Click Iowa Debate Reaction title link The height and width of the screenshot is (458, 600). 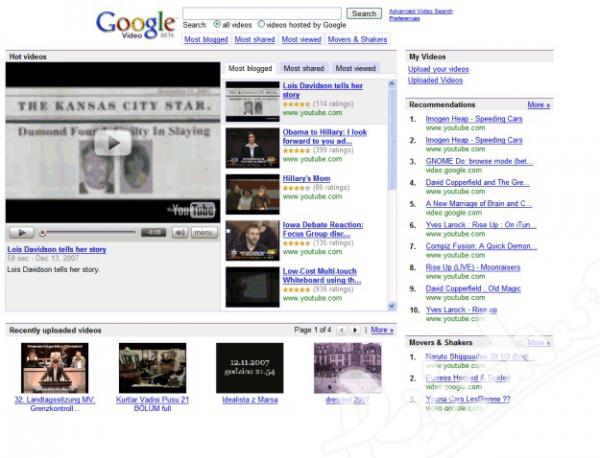pyautogui.click(x=323, y=229)
